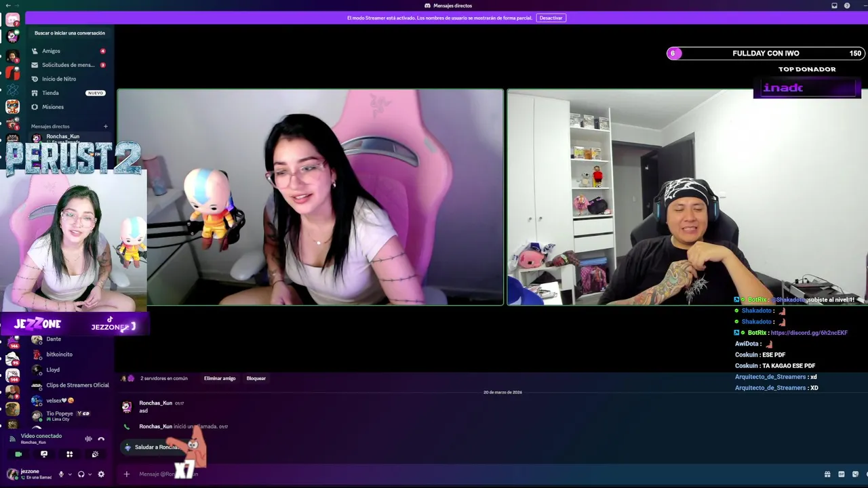This screenshot has height=488, width=868.
Task: Open Inicio de Nitro page
Action: 69,79
